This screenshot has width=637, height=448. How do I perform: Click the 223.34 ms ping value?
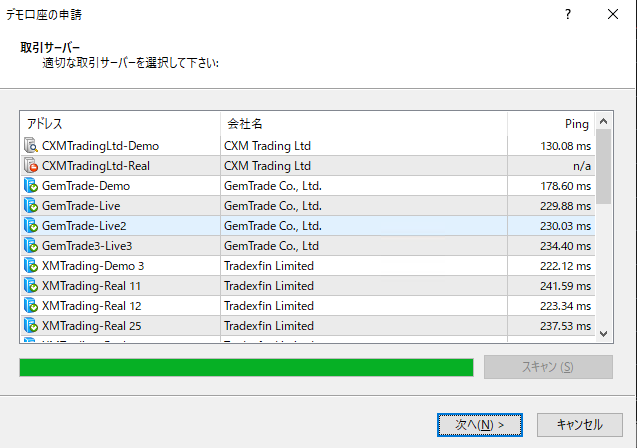566,306
